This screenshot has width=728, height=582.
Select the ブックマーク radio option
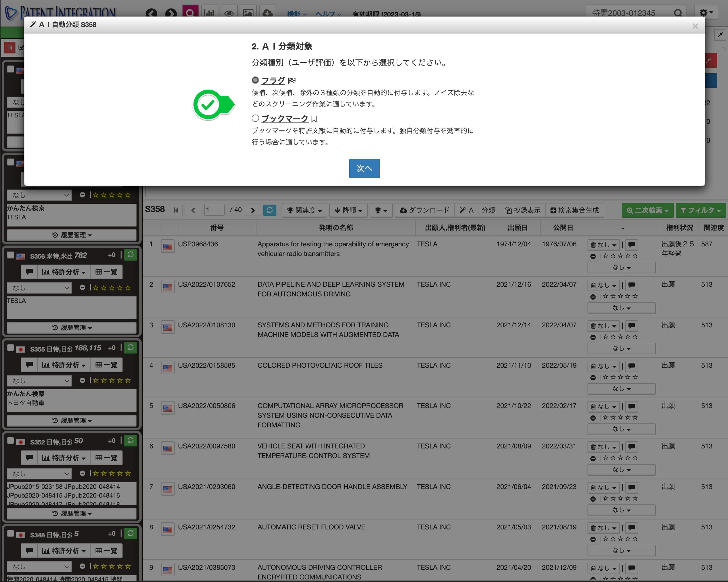pos(255,119)
